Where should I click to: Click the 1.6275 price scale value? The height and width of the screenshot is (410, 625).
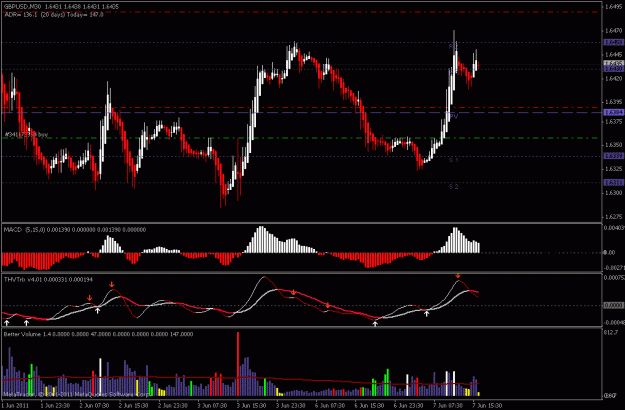click(613, 217)
